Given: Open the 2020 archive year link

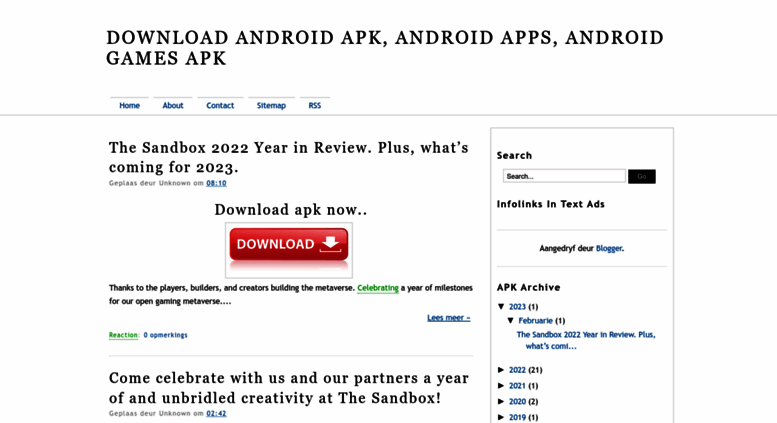Looking at the screenshot, I should coord(517,402).
